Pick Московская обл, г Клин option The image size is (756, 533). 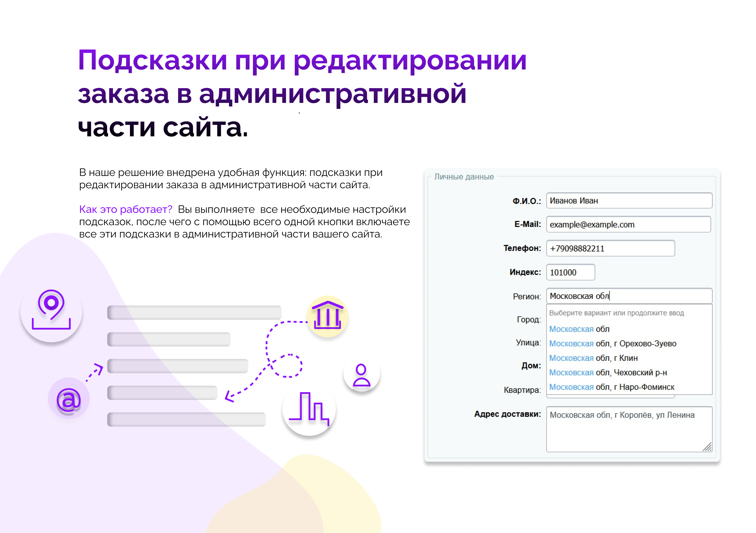pos(593,358)
